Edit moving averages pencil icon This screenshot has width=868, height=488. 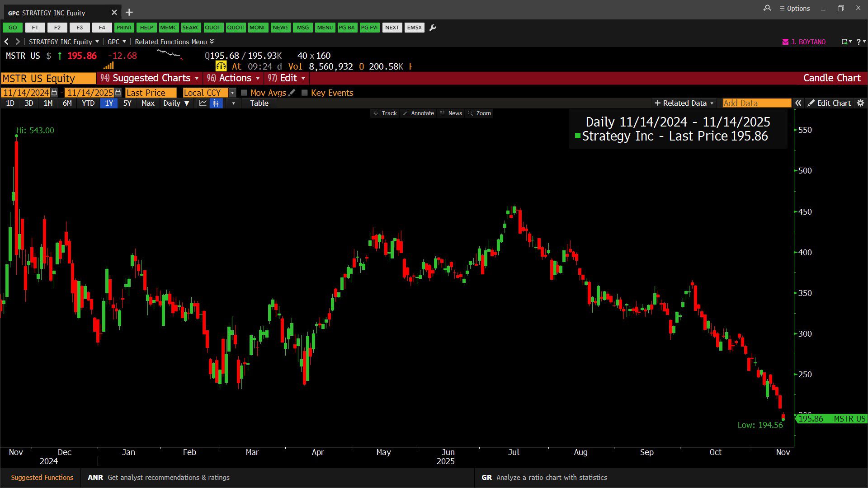tap(292, 93)
